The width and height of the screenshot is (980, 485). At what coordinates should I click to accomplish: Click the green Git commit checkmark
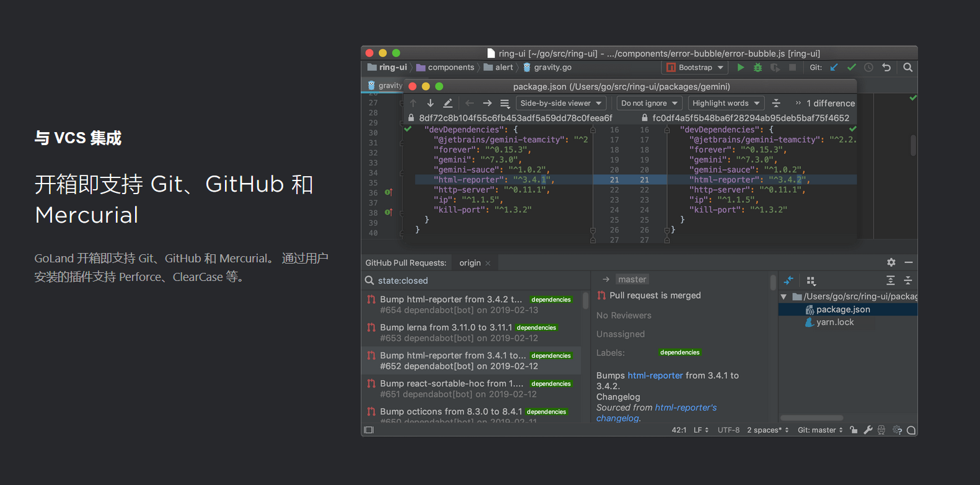(852, 68)
